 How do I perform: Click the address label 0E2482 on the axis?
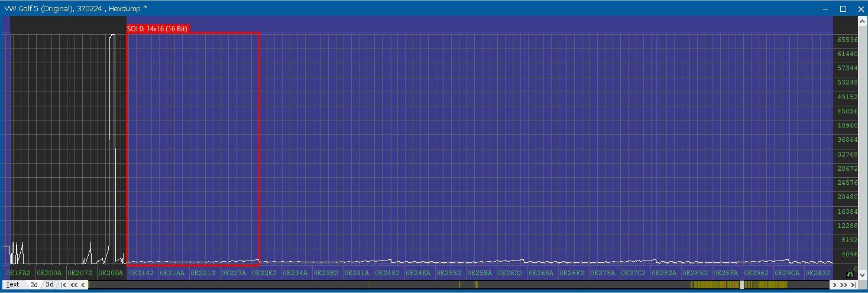(387, 273)
